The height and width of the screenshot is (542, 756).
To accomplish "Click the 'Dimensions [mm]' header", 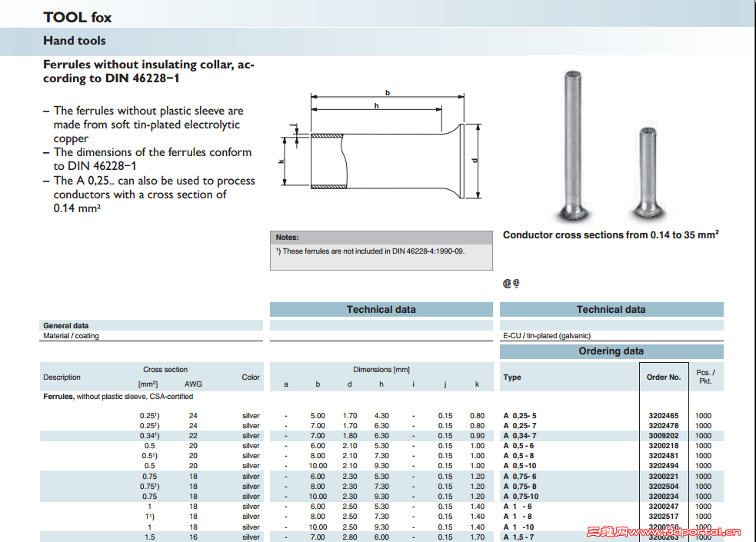I will [381, 370].
